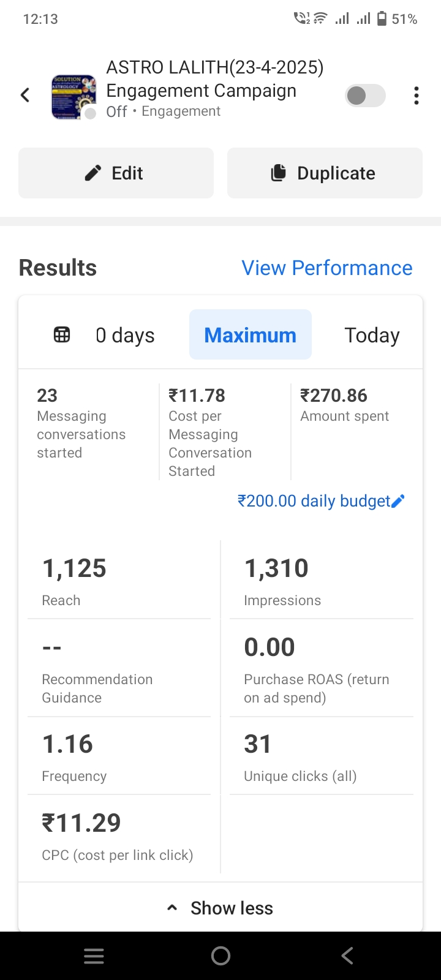This screenshot has width=441, height=980.
Task: Tap the pencil icon next to daily budget
Action: tap(398, 502)
